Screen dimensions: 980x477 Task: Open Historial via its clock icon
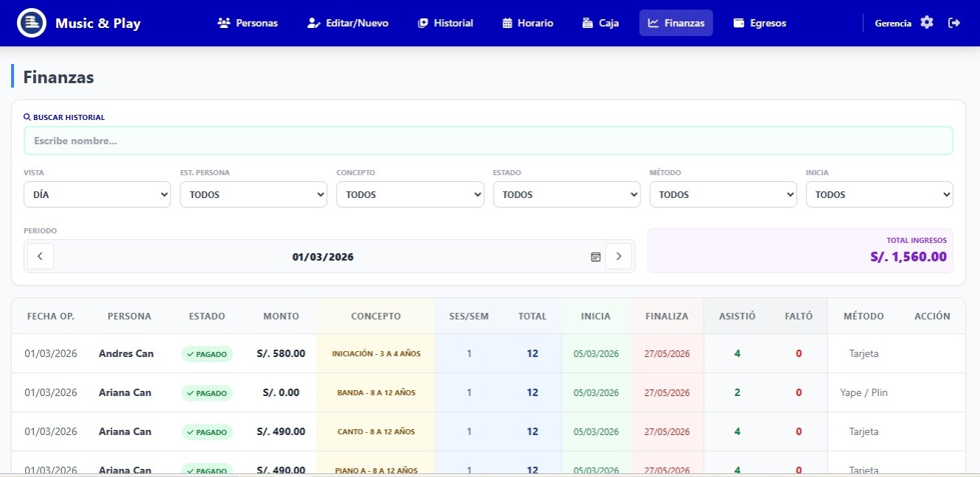(422, 23)
